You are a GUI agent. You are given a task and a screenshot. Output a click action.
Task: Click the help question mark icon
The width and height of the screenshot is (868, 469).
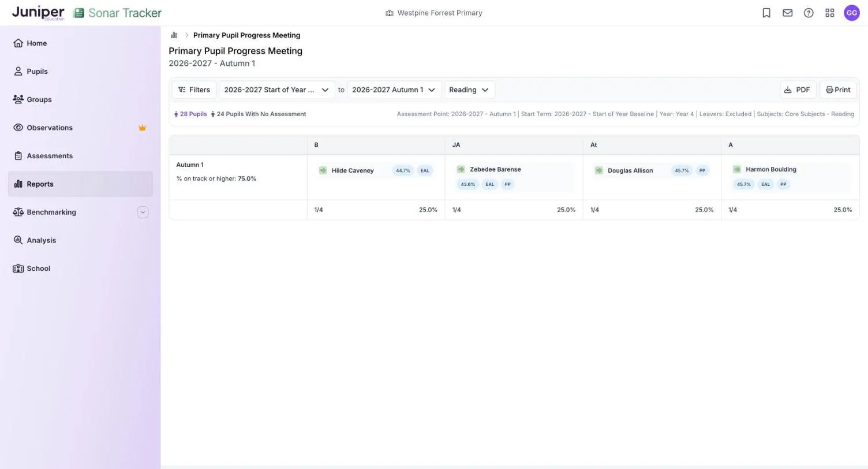(x=809, y=13)
